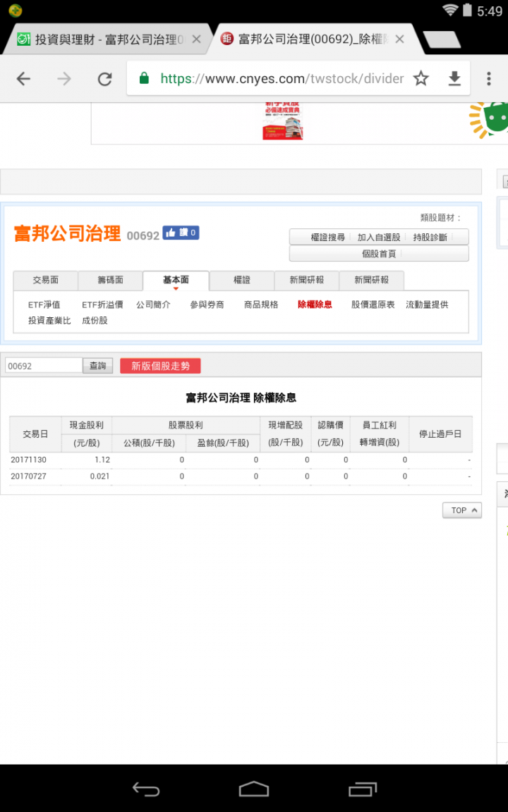Screen dimensions: 508x812
Task: Open the ETF折溢價 link
Action: point(102,304)
